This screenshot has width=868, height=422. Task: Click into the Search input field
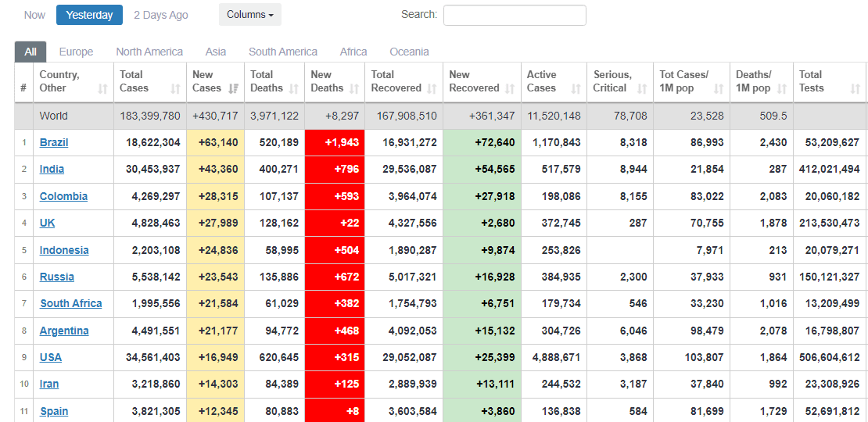514,15
